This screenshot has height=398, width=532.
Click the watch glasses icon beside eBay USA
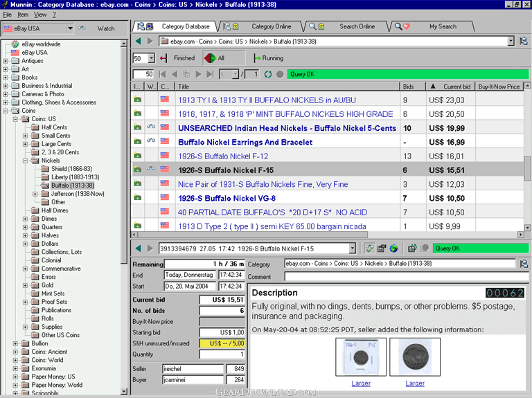(x=82, y=28)
